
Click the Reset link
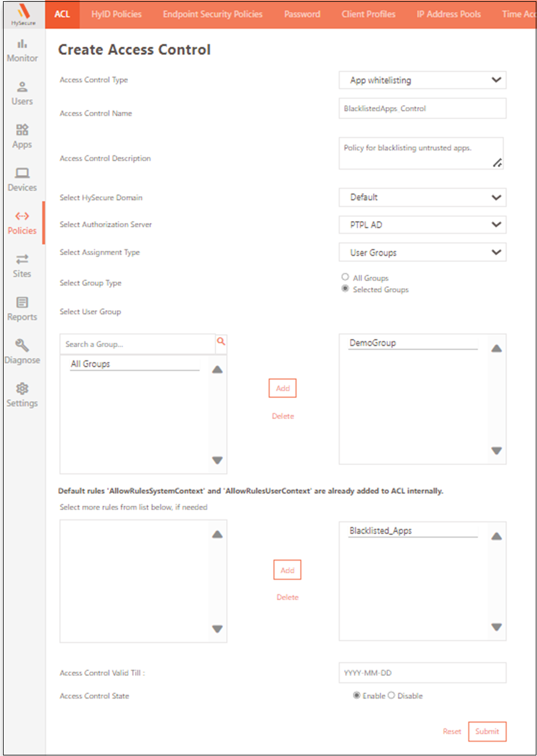pos(451,731)
